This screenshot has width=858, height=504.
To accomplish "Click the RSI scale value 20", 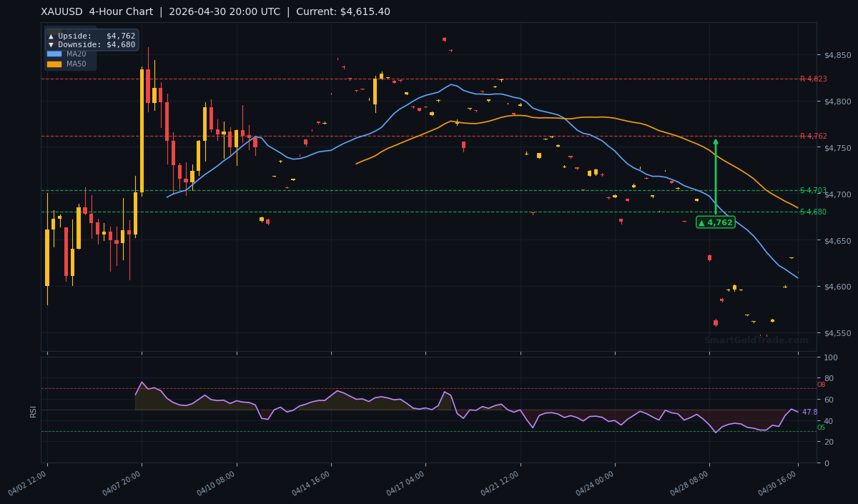I will click(829, 442).
